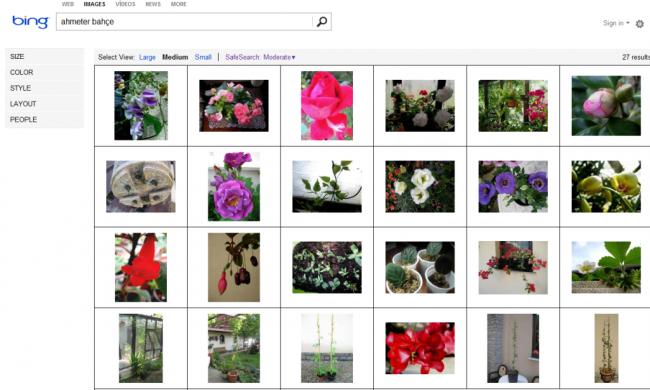Open the purple rose thumbnail
650x390 pixels.
click(234, 186)
